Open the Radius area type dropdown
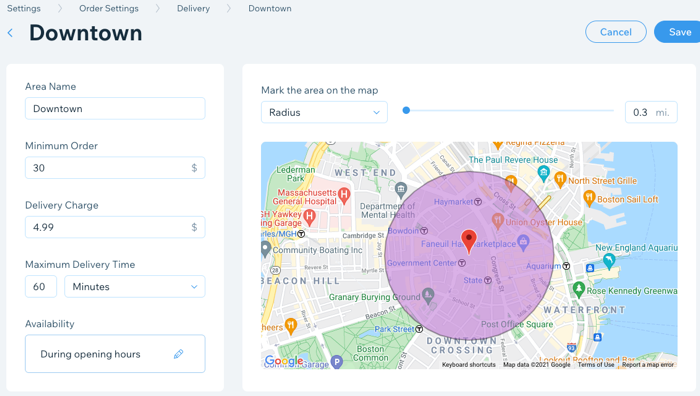 coord(324,113)
